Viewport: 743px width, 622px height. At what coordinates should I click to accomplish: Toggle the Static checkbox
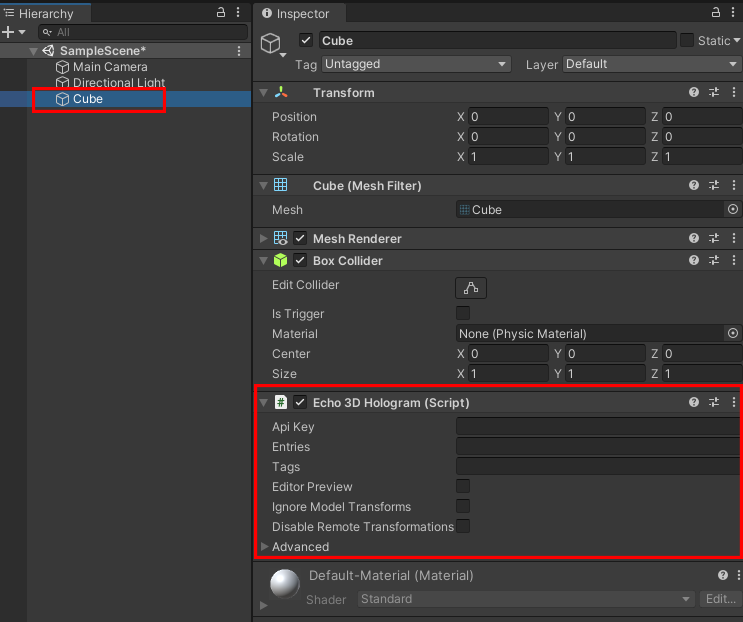687,40
